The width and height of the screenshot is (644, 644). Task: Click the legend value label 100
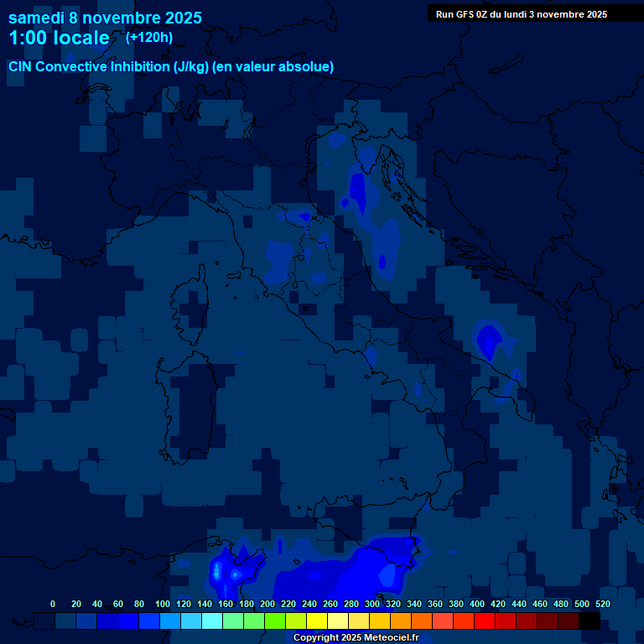click(163, 604)
